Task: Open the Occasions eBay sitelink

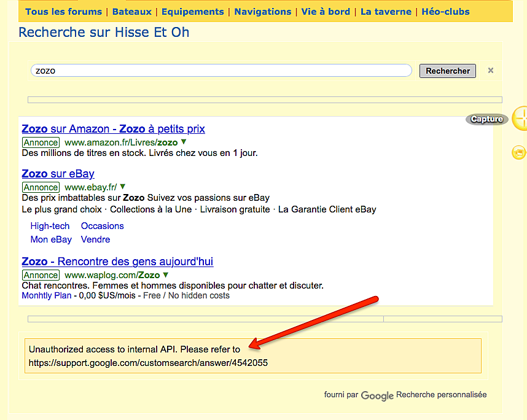Action: pos(102,226)
